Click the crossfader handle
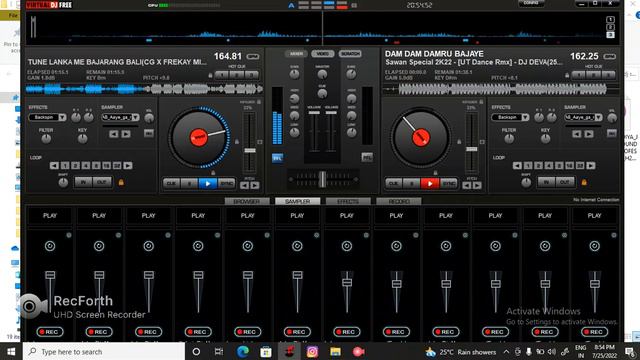The width and height of the screenshot is (640, 360). click(322, 179)
